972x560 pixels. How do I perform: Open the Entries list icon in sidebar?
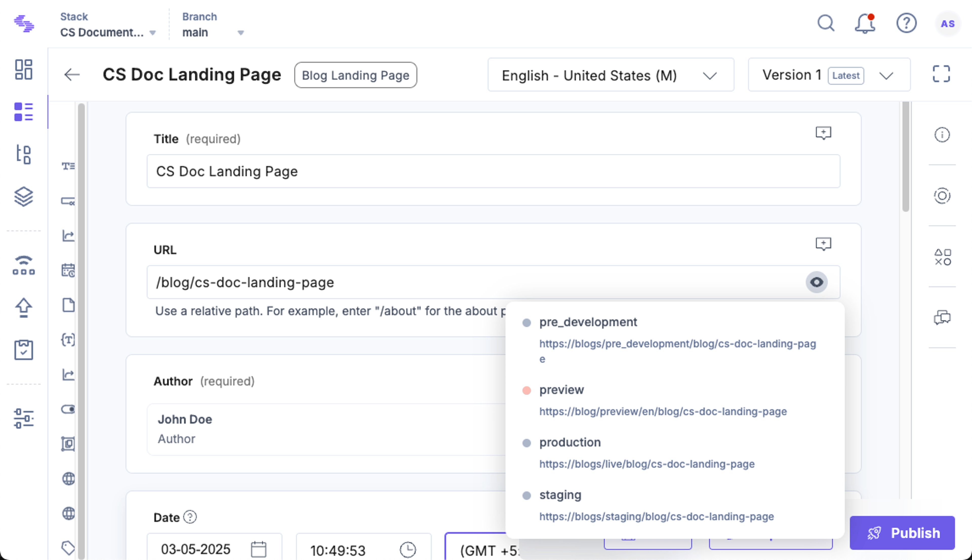(x=24, y=112)
